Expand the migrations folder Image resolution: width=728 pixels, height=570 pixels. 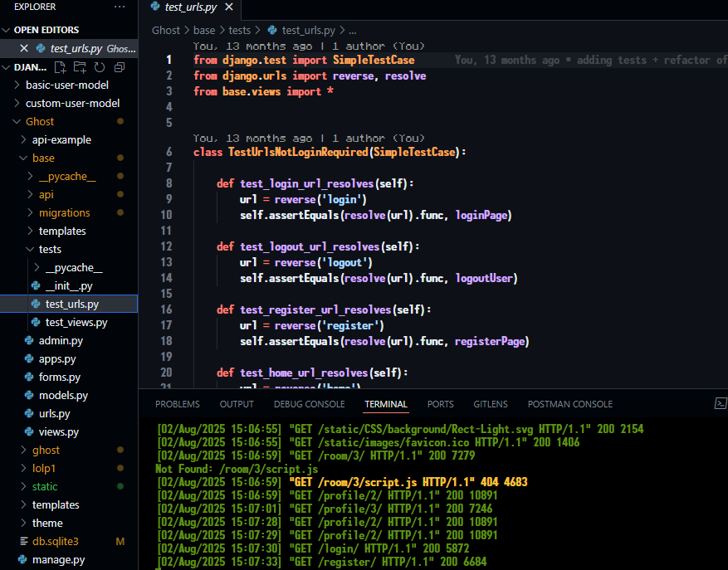click(x=32, y=213)
